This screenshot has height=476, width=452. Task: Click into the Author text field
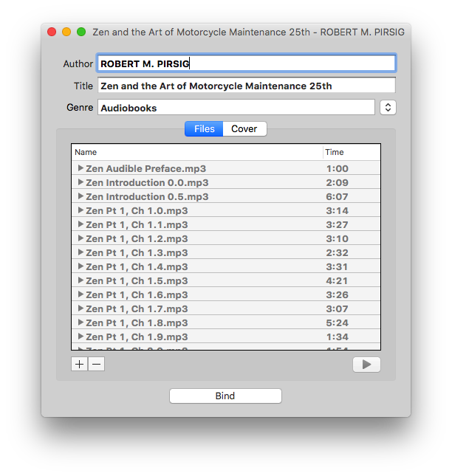click(247, 63)
